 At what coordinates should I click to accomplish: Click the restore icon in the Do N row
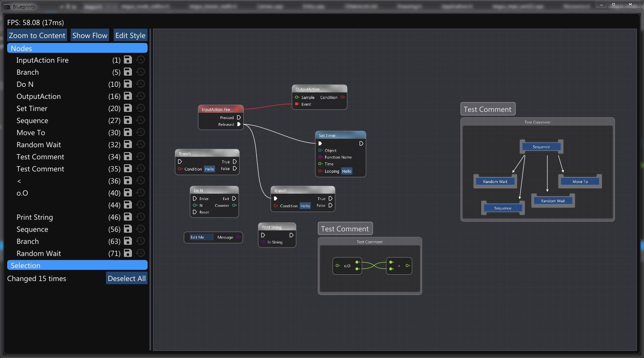point(140,84)
